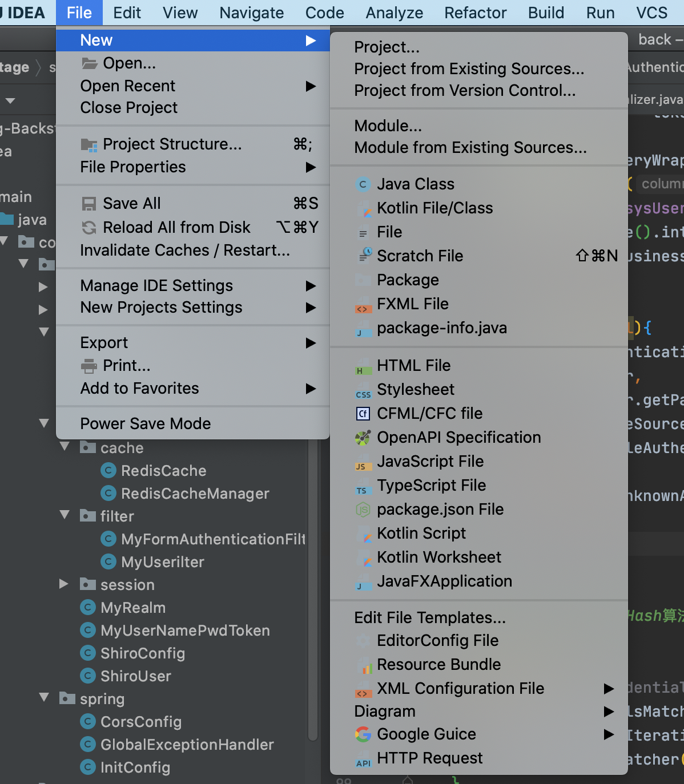Choose Invalidate Caches / Restart
The image size is (684, 784).
pyautogui.click(x=185, y=250)
